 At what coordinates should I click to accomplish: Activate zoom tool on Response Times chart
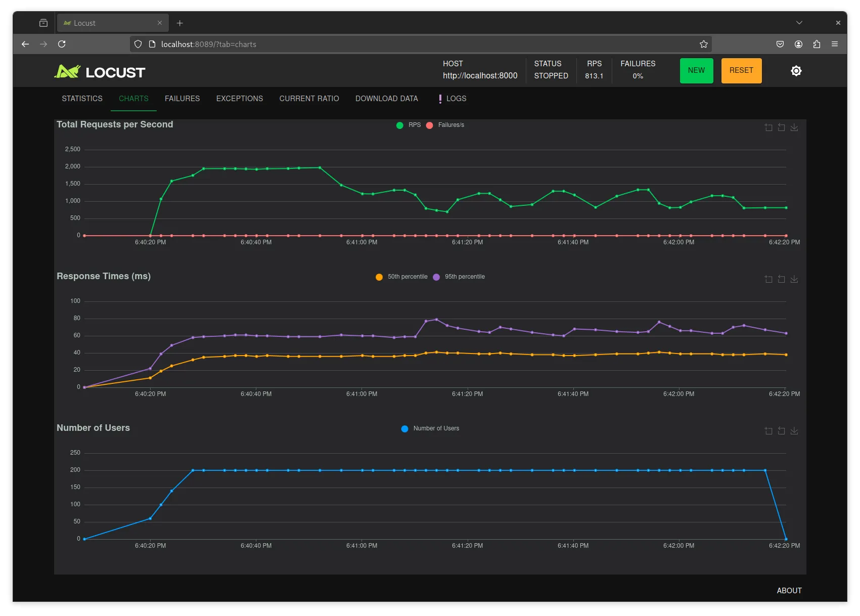pyautogui.click(x=768, y=279)
